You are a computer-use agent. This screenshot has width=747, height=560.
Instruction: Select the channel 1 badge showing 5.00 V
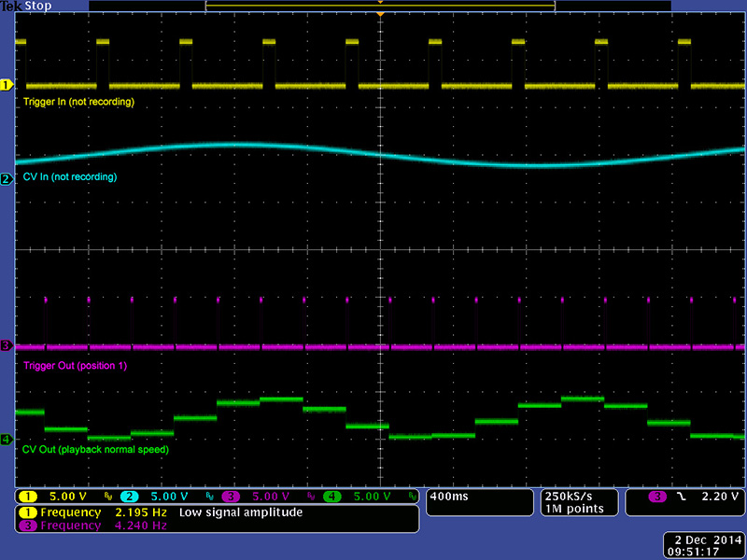pyautogui.click(x=28, y=497)
